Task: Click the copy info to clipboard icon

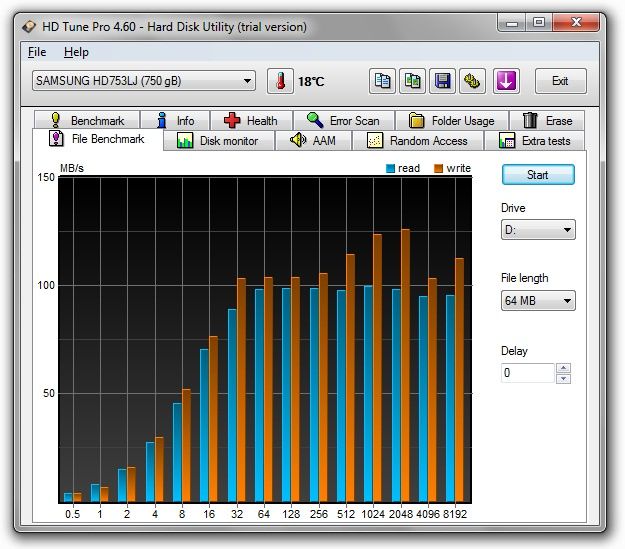Action: point(382,81)
